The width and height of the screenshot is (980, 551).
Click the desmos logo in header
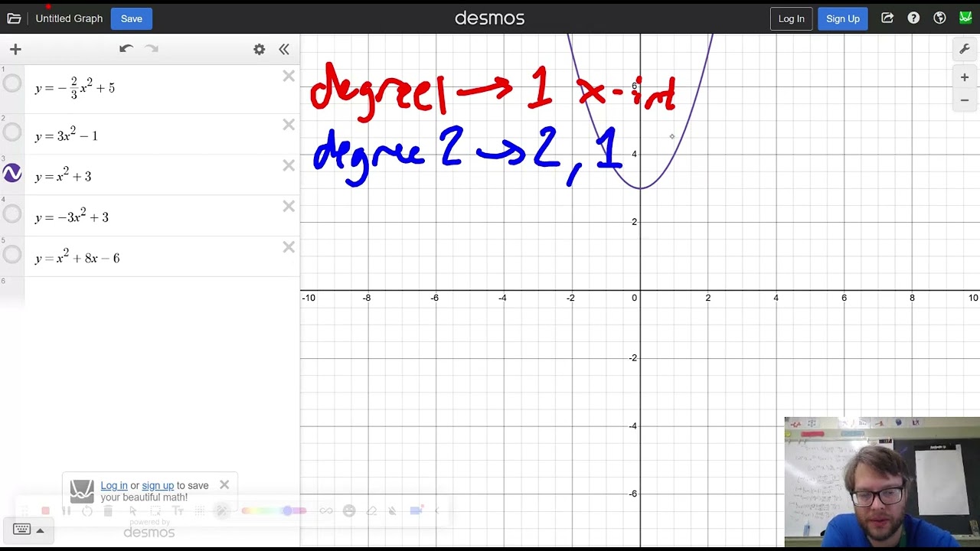489,18
